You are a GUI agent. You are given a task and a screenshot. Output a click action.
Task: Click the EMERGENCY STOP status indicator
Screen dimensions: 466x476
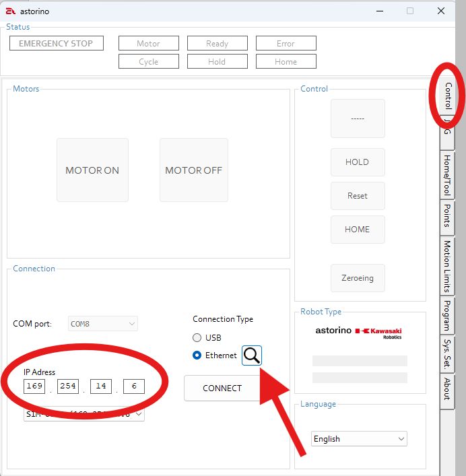(56, 44)
